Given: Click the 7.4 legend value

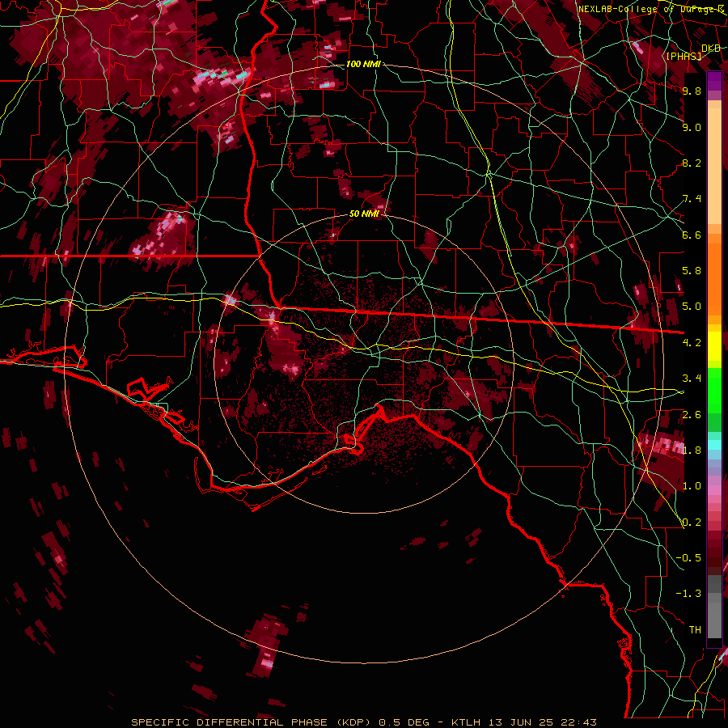Looking at the screenshot, I should (692, 199).
